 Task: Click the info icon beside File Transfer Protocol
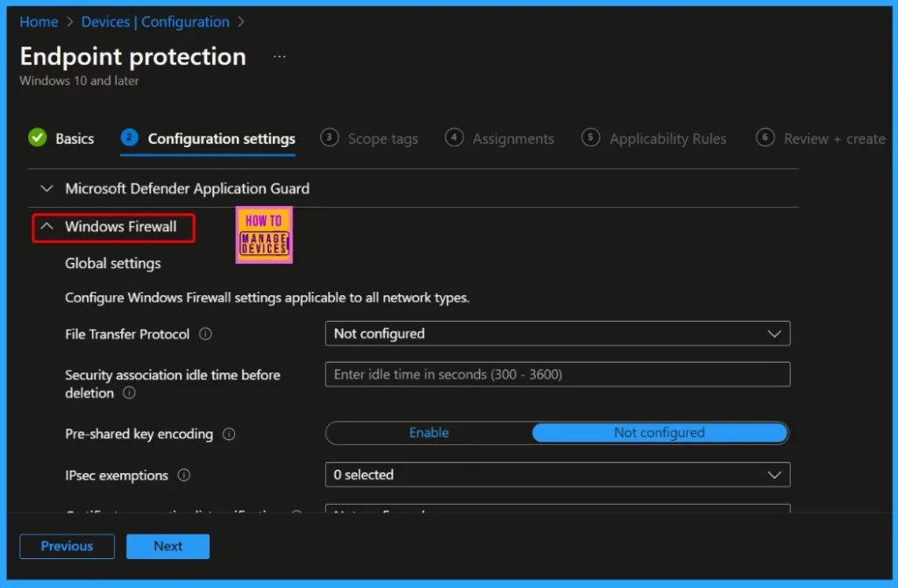(205, 334)
